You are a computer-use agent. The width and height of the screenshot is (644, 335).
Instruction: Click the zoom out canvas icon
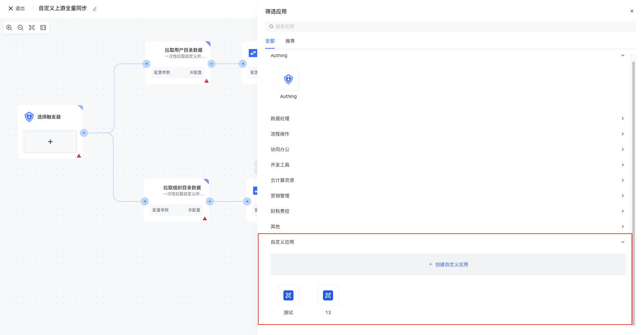pyautogui.click(x=20, y=28)
